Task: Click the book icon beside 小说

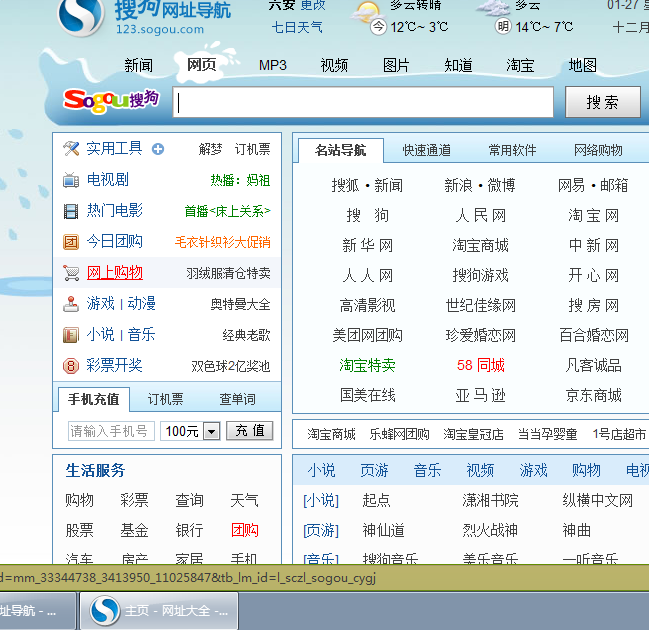Action: pyautogui.click(x=71, y=335)
